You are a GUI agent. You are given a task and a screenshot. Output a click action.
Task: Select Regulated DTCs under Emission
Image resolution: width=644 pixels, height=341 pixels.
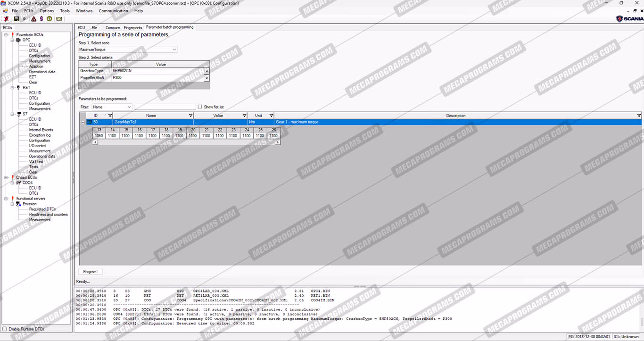[42, 209]
